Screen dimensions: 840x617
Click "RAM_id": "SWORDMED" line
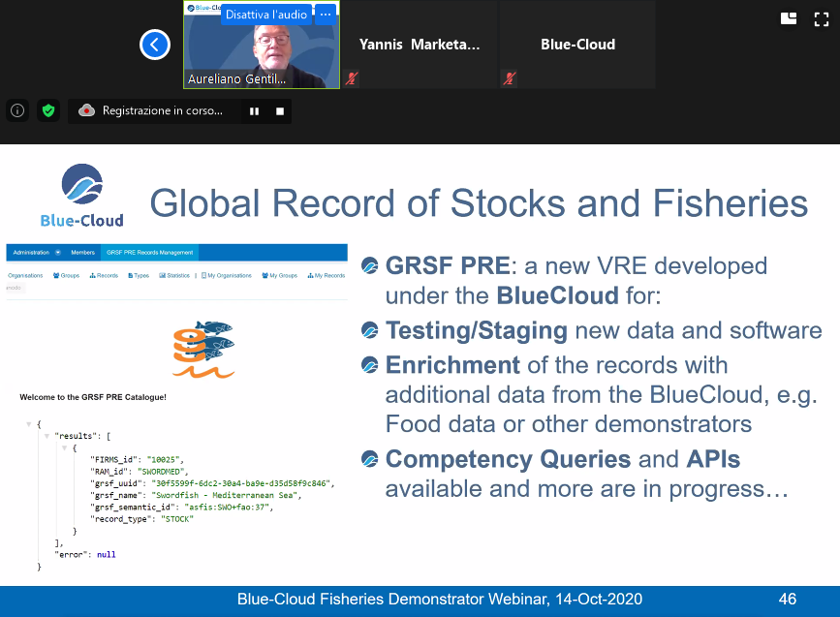[140, 472]
